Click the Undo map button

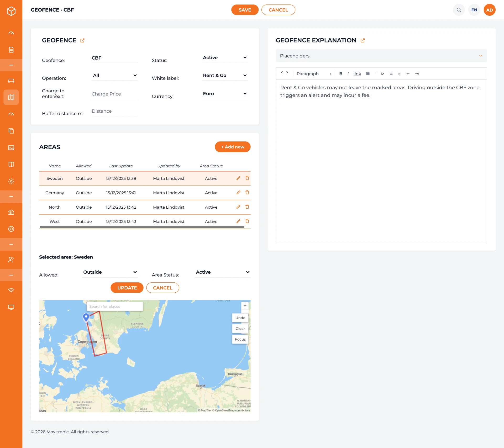pos(240,318)
